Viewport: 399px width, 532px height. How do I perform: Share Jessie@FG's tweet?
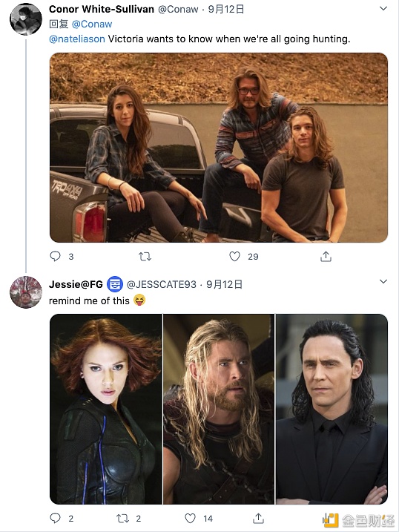pyautogui.click(x=258, y=518)
